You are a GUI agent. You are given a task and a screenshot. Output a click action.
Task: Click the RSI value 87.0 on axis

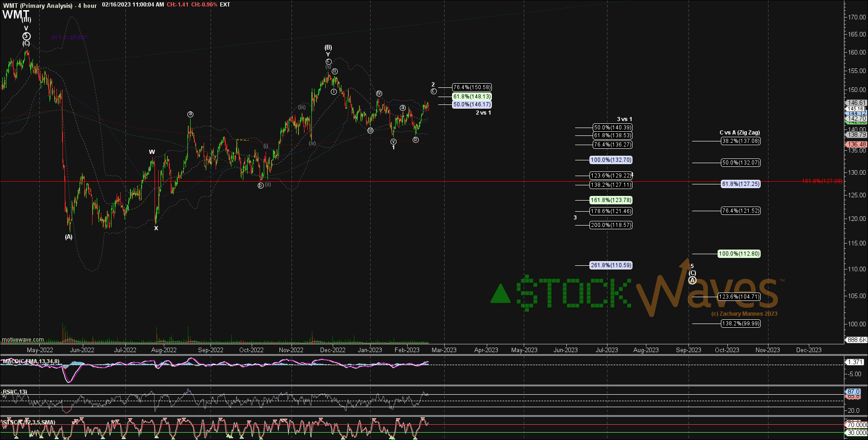click(x=854, y=391)
